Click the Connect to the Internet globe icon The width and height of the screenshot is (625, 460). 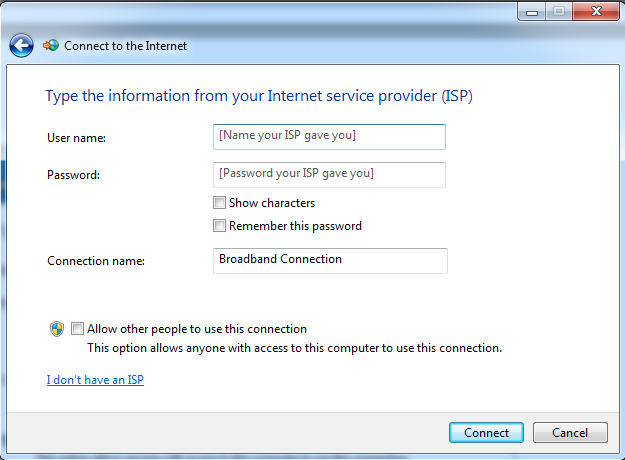[51, 46]
